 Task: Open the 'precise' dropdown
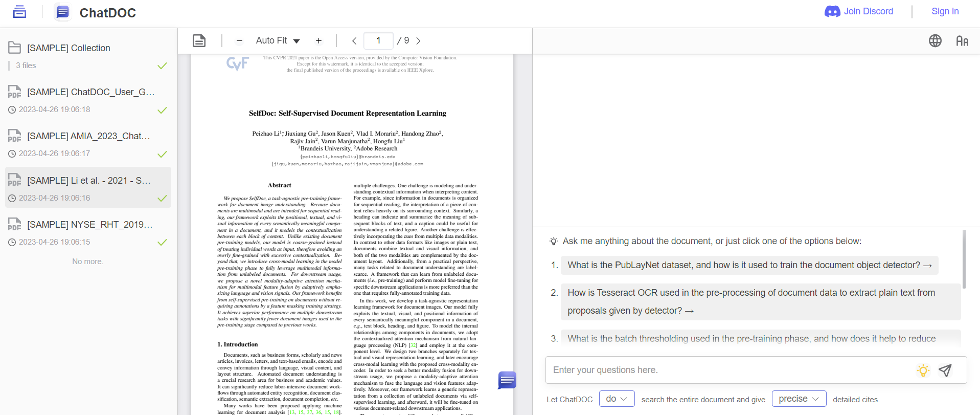click(799, 399)
